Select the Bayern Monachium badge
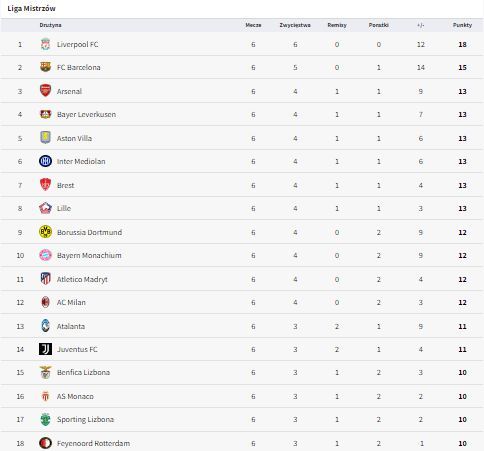The width and height of the screenshot is (484, 451). coord(45,255)
